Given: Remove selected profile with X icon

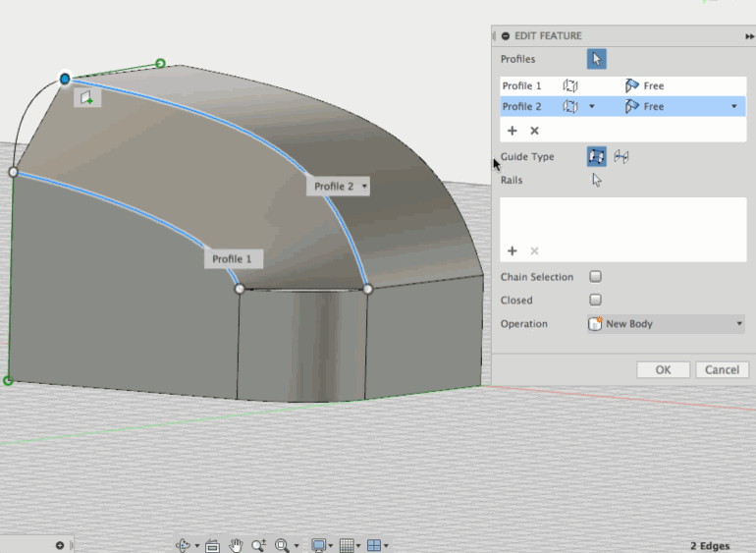Looking at the screenshot, I should pos(534,131).
